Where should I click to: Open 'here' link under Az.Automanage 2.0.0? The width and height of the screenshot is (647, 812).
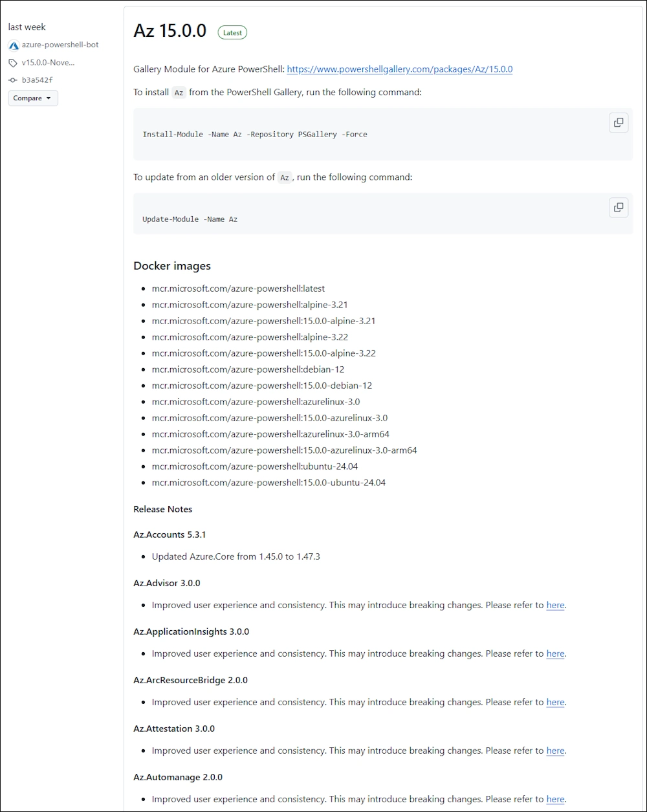tap(555, 800)
